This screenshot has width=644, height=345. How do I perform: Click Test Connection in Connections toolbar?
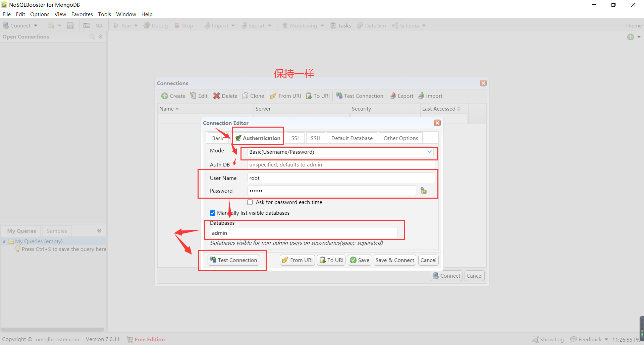click(x=359, y=96)
